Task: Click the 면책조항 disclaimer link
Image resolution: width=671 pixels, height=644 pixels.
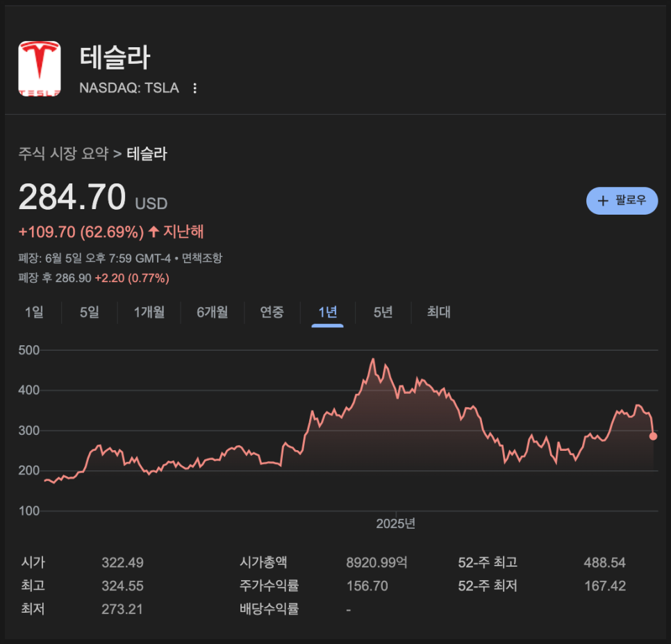Action: [202, 258]
